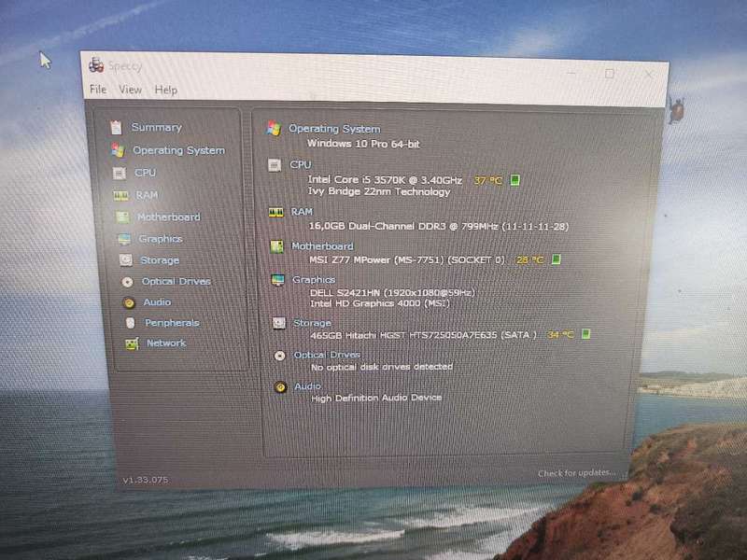Viewport: 747px width, 560px height.
Task: Click the storage temperature 34 °C value
Action: 560,335
